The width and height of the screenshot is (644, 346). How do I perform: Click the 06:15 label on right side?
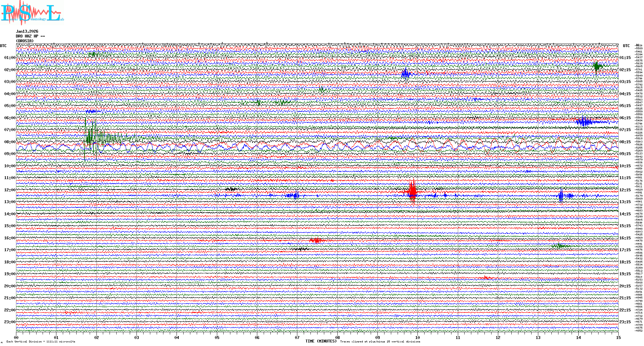click(625, 118)
